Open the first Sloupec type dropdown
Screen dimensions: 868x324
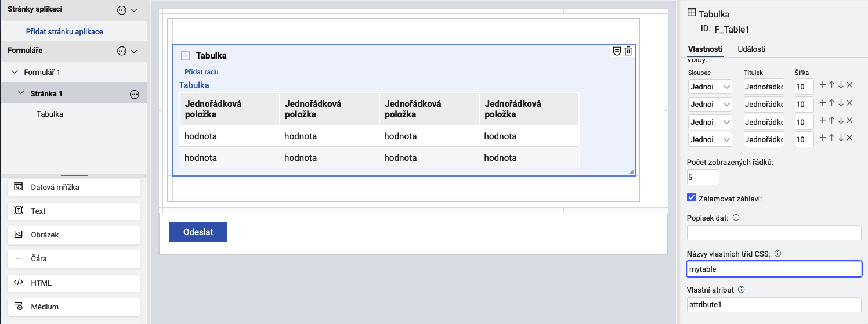tap(710, 87)
